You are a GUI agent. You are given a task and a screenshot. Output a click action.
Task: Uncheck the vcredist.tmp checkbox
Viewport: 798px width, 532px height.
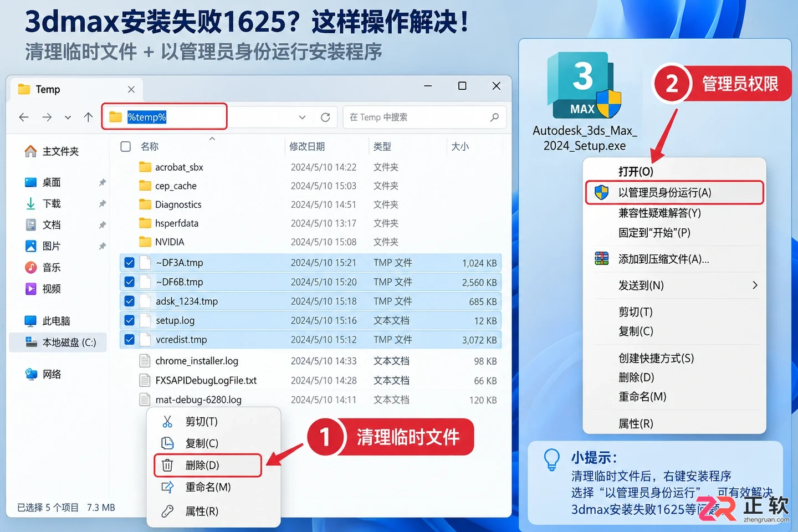(x=129, y=340)
